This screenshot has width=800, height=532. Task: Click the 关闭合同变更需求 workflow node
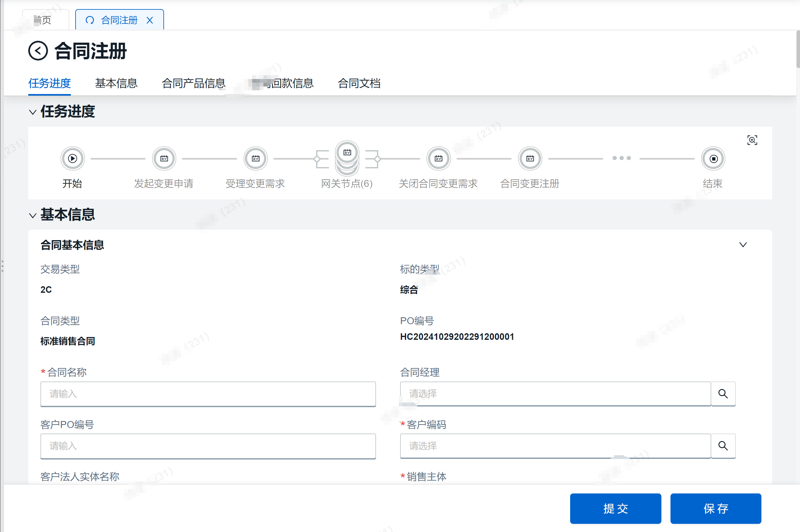click(438, 158)
